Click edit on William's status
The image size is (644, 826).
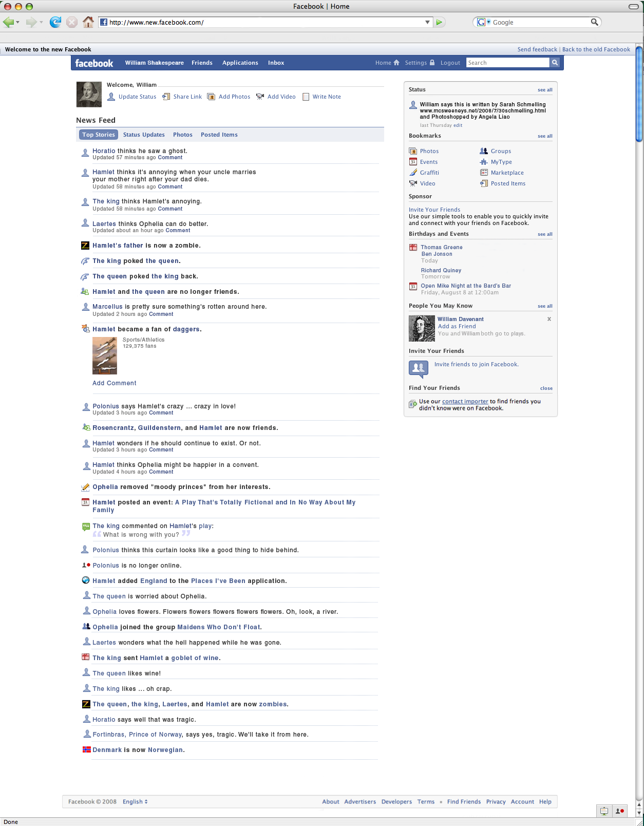(x=458, y=125)
